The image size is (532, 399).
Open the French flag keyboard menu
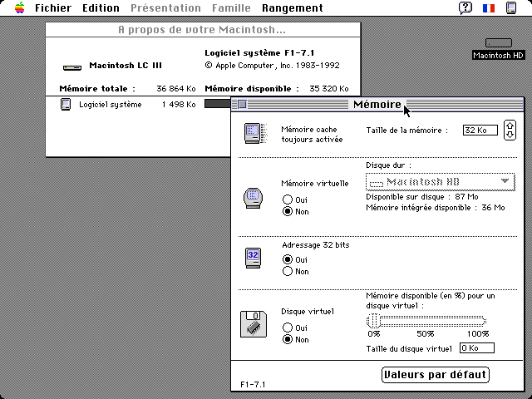pyautogui.click(x=489, y=7)
